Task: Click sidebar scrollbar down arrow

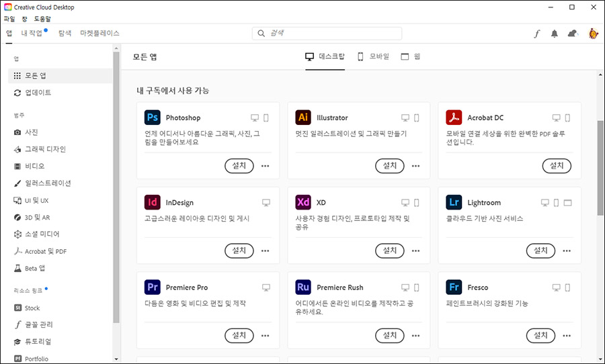Action: click(x=116, y=359)
